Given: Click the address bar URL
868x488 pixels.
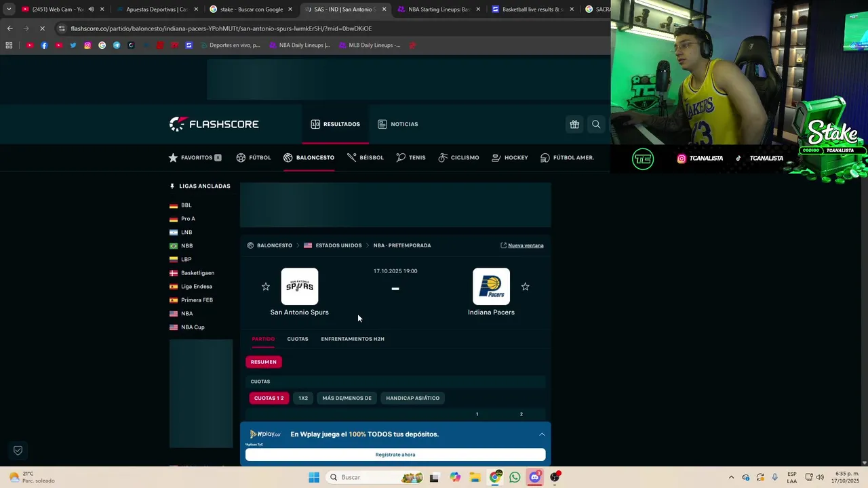Looking at the screenshot, I should [221, 28].
